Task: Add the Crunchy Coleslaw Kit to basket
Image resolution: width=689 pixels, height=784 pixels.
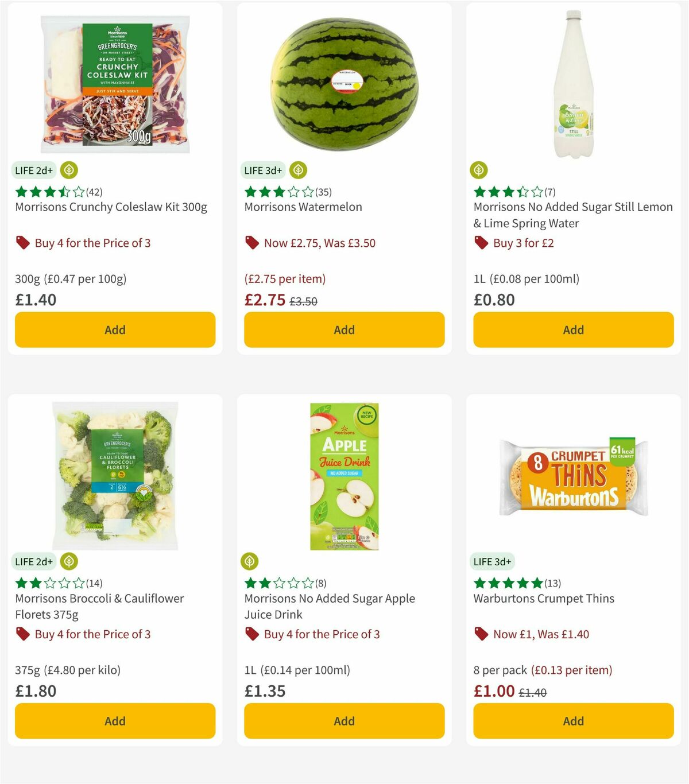Action: tap(115, 329)
